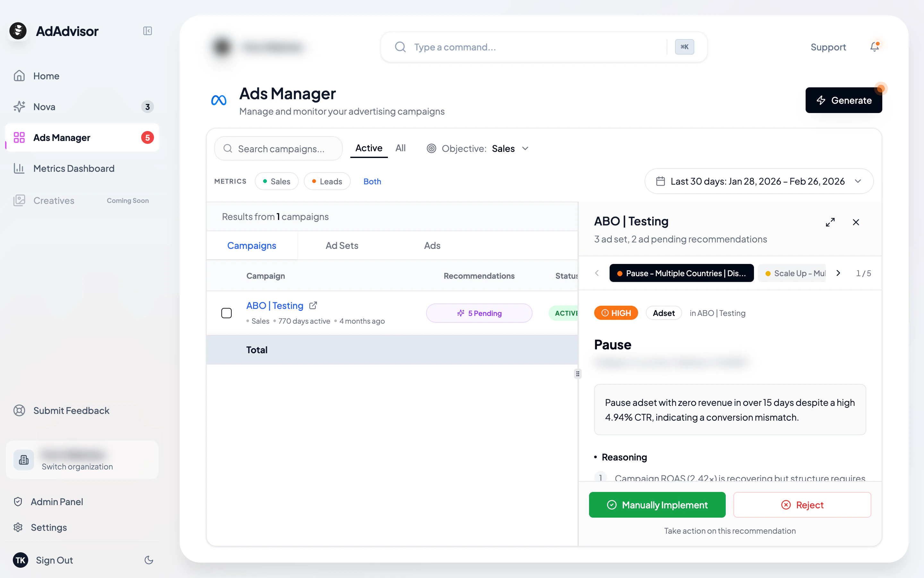This screenshot has width=924, height=578.
Task: Click the TK user avatar
Action: click(x=21, y=560)
